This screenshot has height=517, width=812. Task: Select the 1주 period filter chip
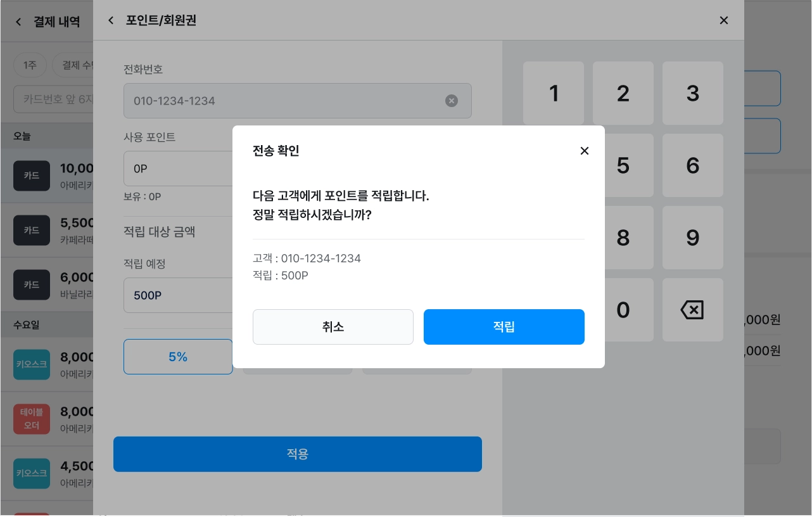pyautogui.click(x=30, y=65)
